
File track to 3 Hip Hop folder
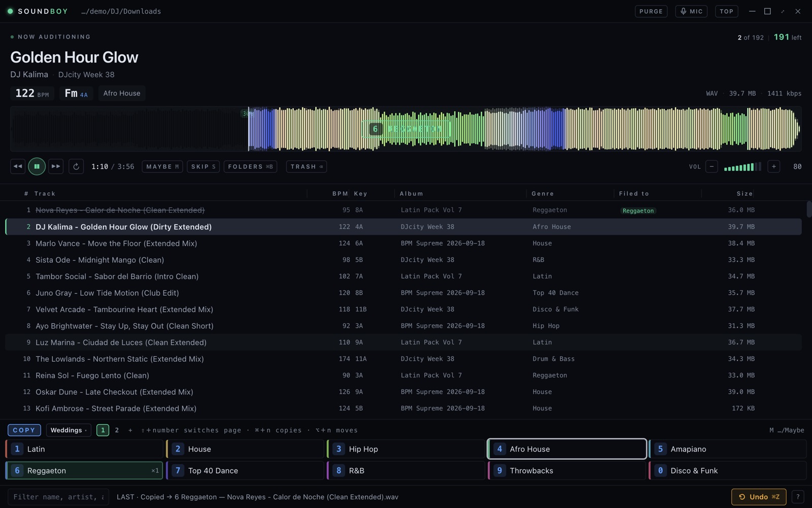[x=406, y=449]
